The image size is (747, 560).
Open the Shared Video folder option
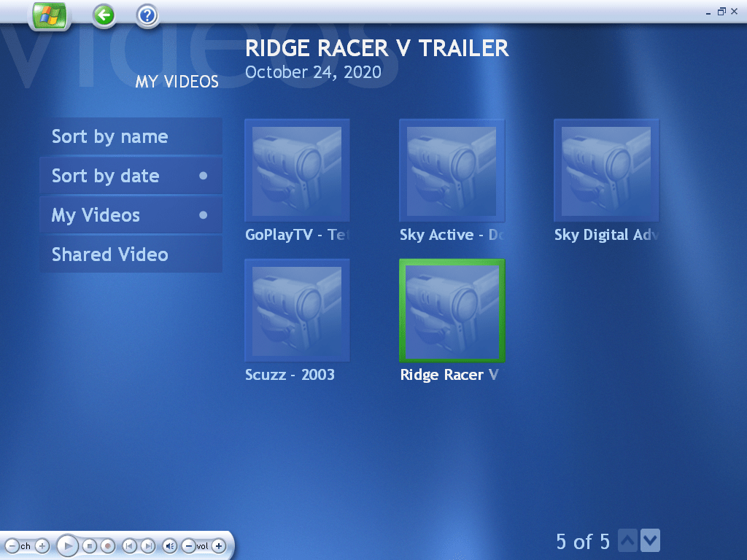tap(131, 254)
